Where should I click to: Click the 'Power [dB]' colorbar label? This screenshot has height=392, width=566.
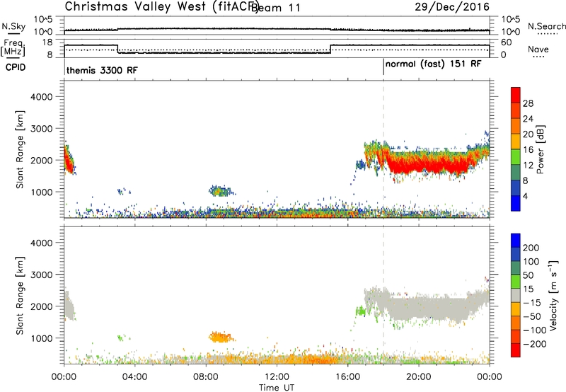[x=541, y=149]
